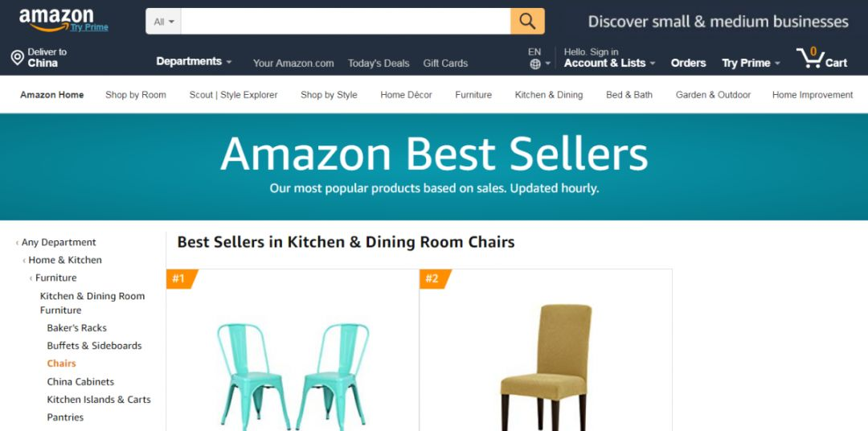Expand the Departments dropdown
Image resolution: width=868 pixels, height=431 pixels.
tap(194, 61)
